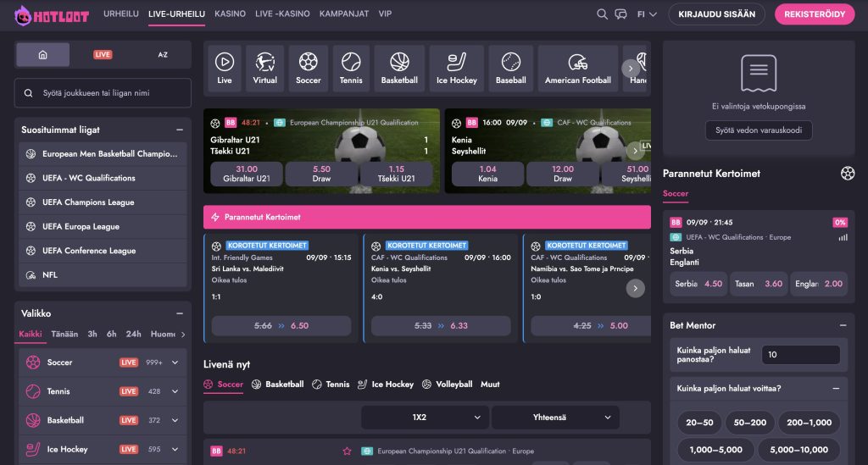Viewport: 868px width, 465px height.
Task: Select the Tänään time filter
Action: coord(64,334)
